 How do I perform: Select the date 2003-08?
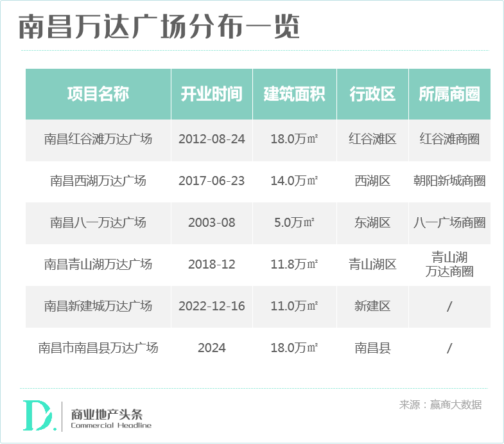pyautogui.click(x=211, y=223)
